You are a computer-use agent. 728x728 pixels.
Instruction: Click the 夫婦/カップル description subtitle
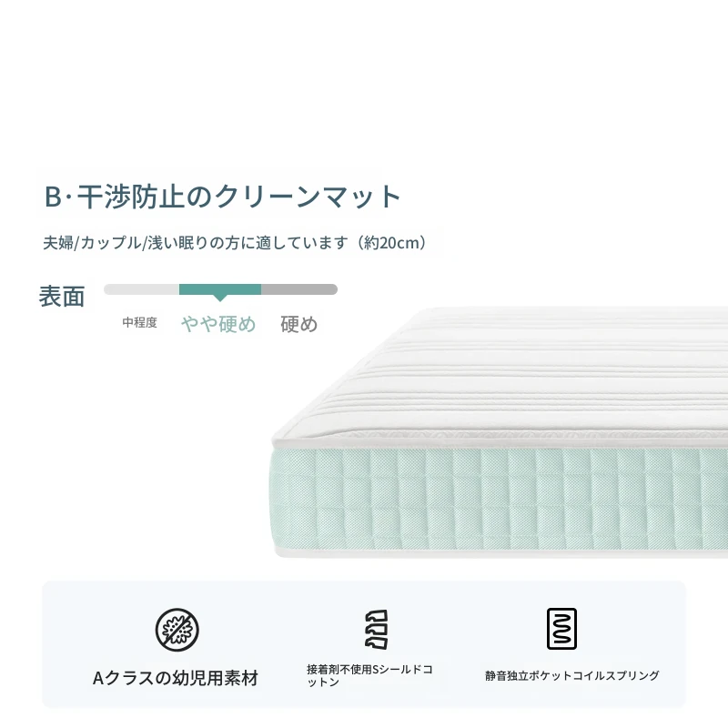(236, 243)
